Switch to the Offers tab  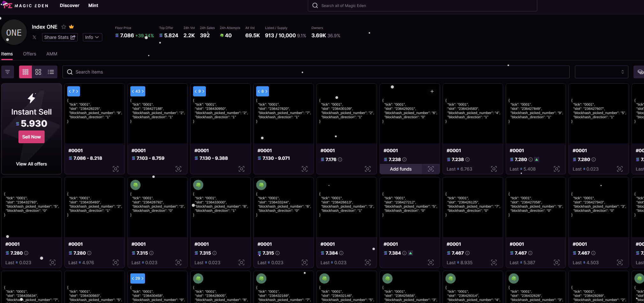[29, 54]
